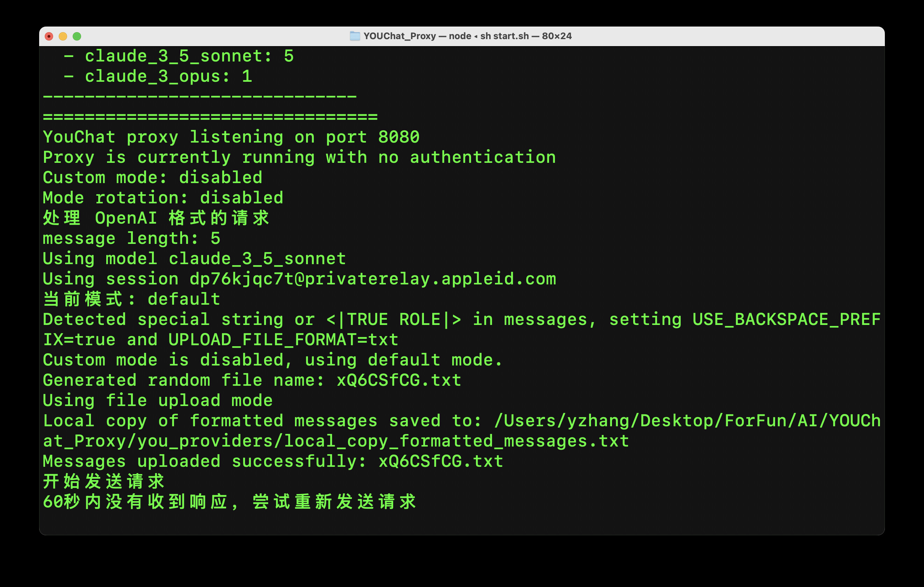Click the generated file name xQ6CSfCG.txt

point(398,381)
